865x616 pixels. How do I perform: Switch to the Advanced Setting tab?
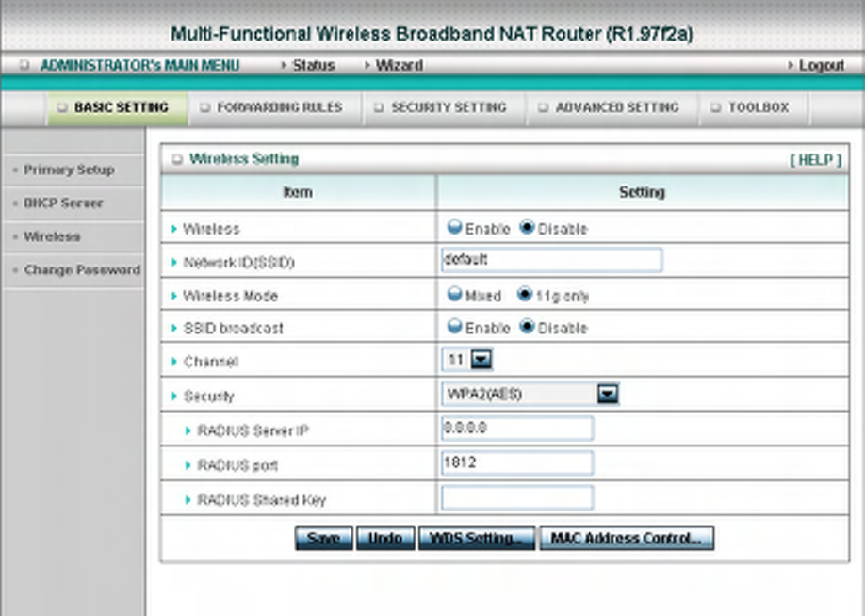(x=612, y=107)
